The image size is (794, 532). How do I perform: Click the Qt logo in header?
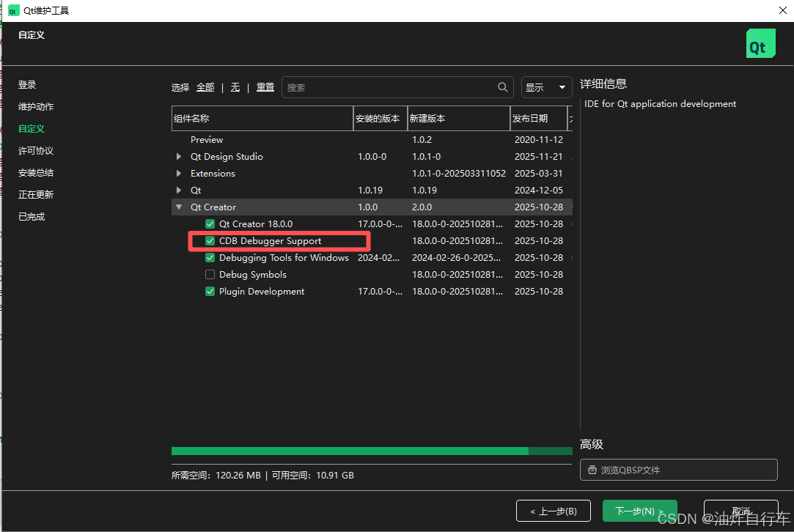coord(760,43)
